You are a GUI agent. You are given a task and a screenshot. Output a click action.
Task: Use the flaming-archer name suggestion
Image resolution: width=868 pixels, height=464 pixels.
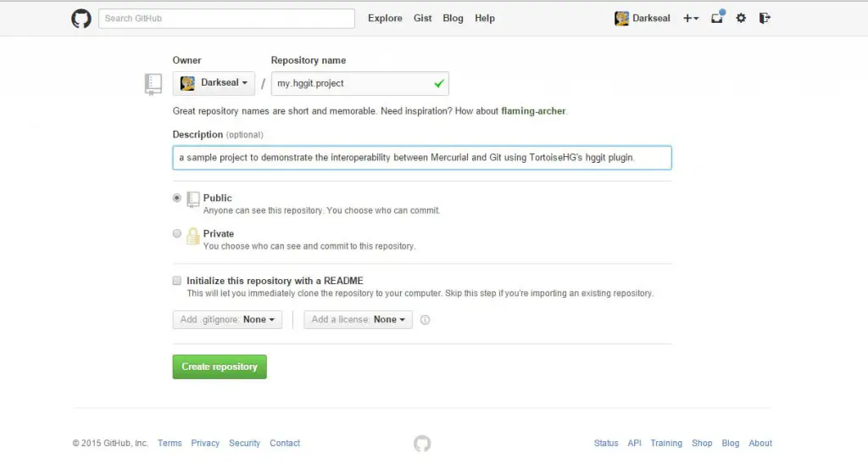point(533,111)
